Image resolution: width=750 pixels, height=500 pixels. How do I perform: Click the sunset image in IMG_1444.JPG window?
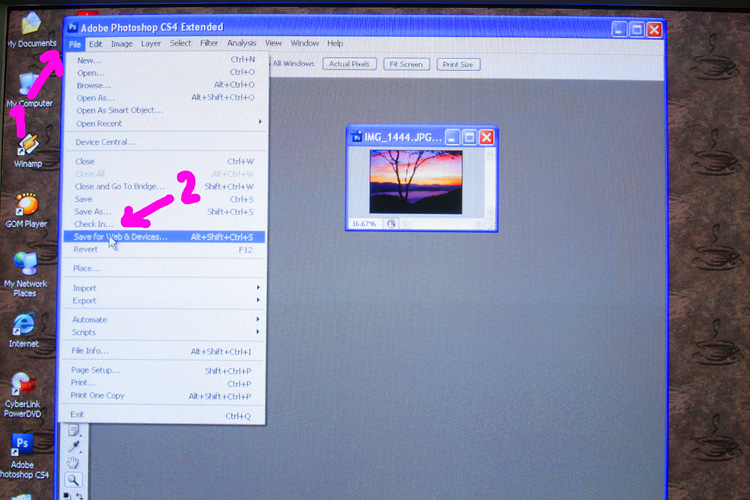(416, 182)
